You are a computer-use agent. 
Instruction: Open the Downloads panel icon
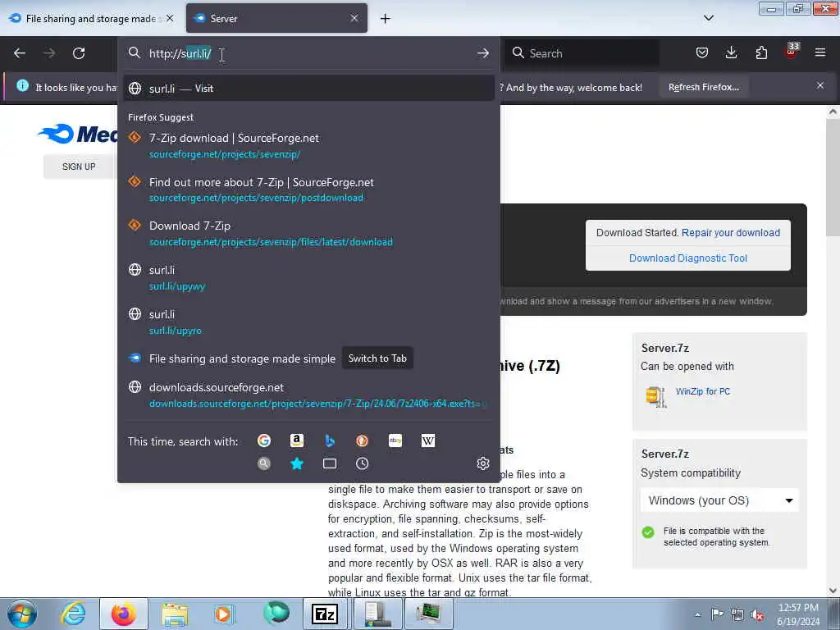click(x=731, y=52)
